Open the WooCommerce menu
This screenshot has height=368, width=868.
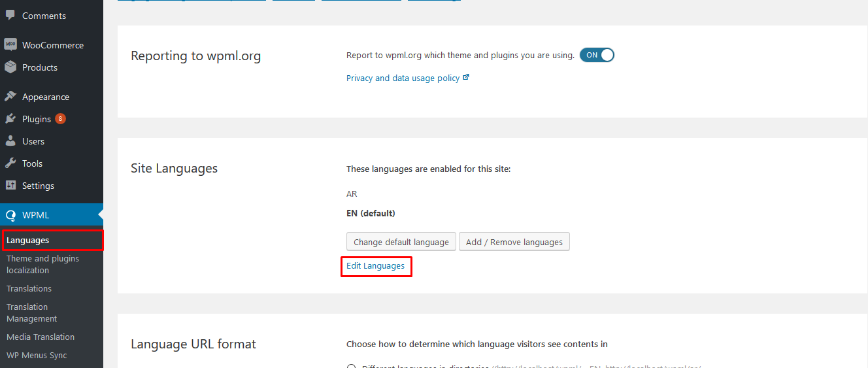click(52, 45)
